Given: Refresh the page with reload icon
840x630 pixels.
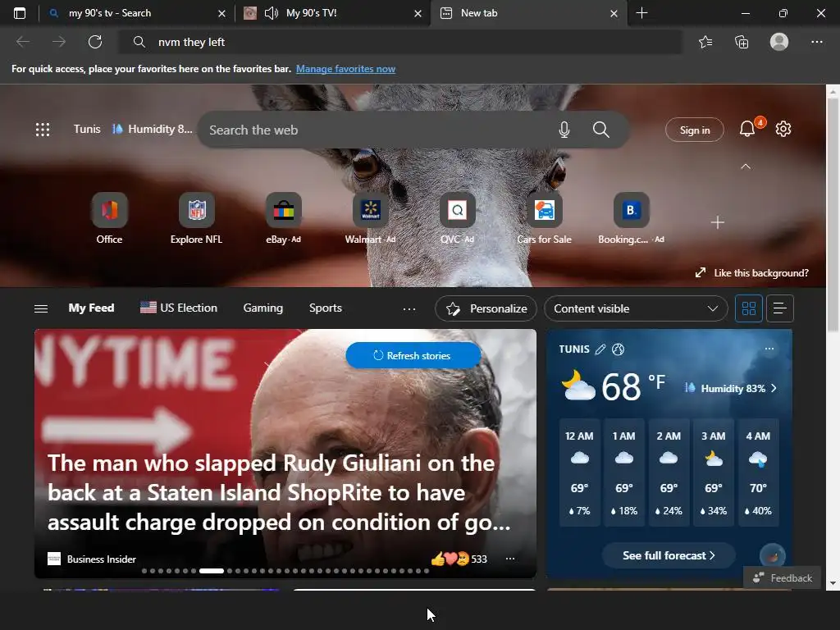Looking at the screenshot, I should 95,42.
